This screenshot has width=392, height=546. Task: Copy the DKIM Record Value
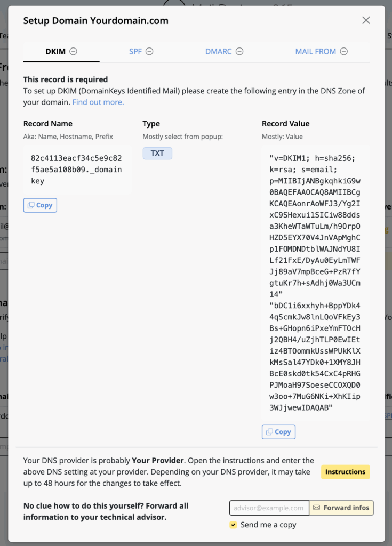(x=278, y=432)
